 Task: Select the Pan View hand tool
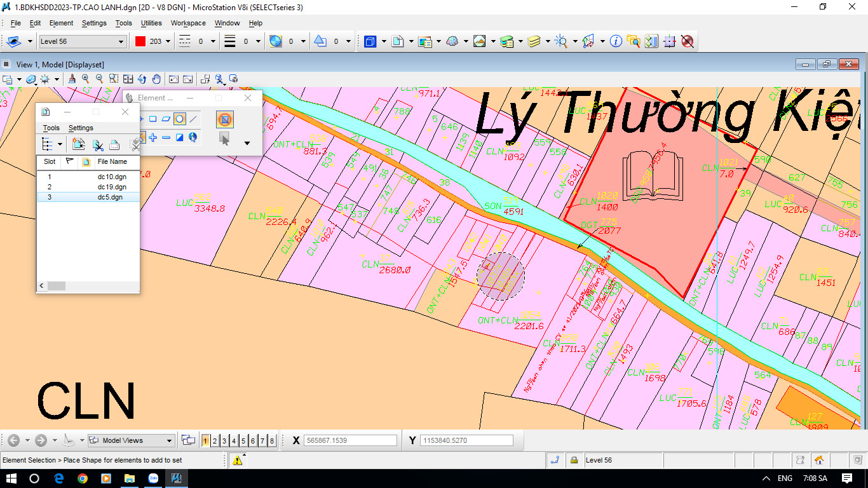pos(156,79)
